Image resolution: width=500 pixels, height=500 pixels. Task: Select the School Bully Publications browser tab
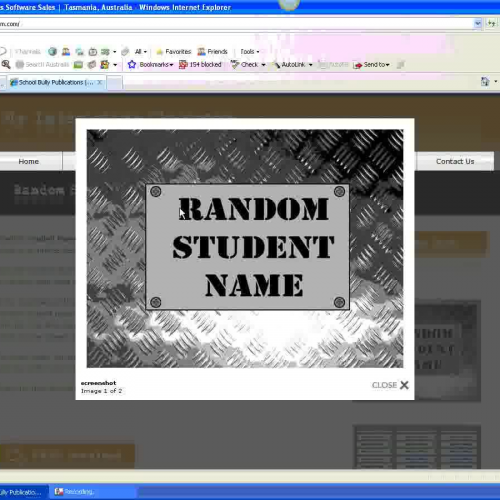(x=56, y=82)
